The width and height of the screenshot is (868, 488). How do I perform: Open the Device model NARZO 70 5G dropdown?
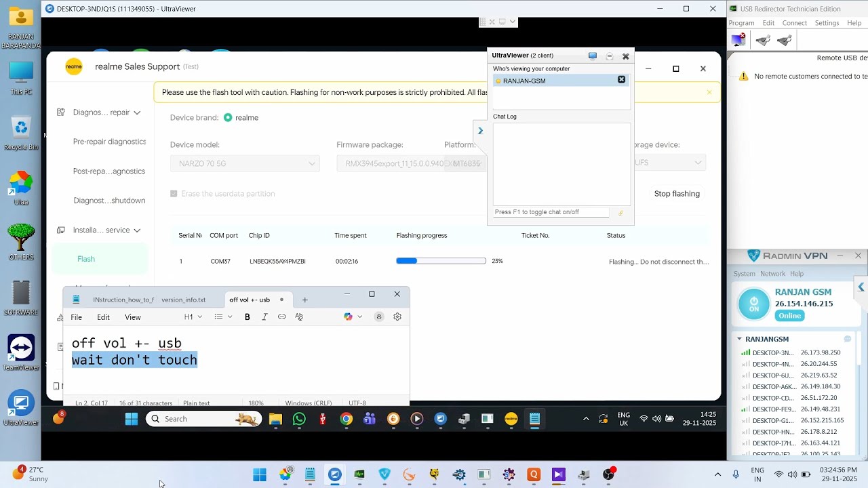[x=245, y=163]
